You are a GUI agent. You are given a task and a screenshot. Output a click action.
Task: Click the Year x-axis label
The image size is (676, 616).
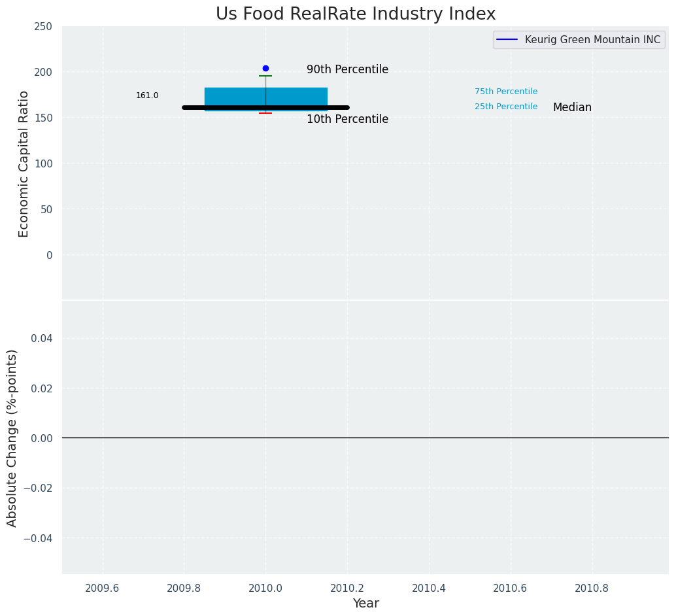pyautogui.click(x=365, y=603)
